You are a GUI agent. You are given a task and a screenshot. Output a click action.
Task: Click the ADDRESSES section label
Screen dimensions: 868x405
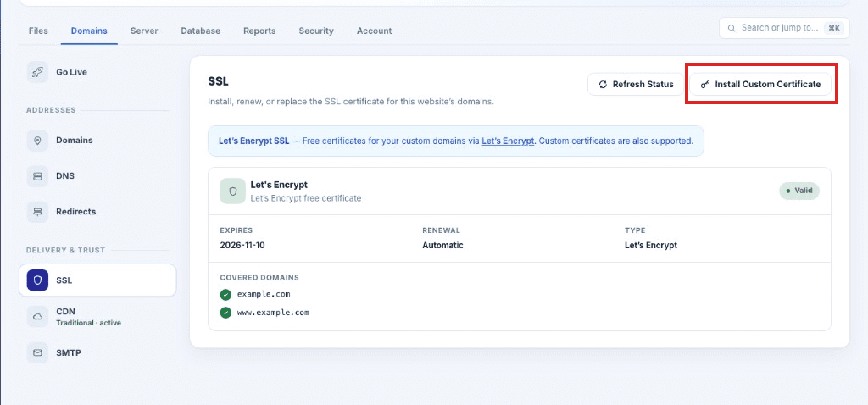[51, 110]
